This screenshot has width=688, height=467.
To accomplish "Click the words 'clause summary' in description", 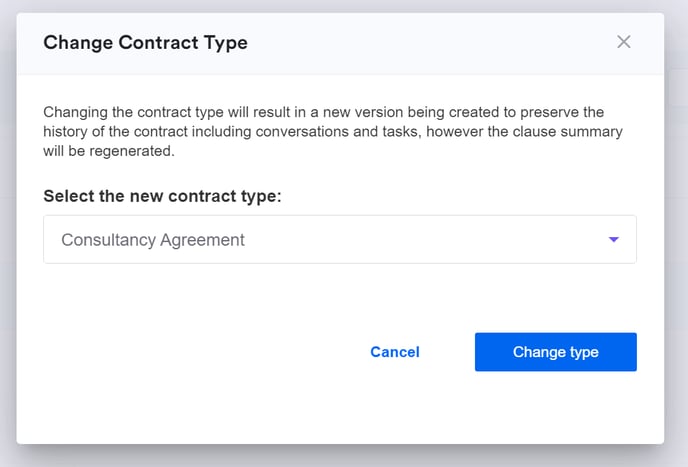I will pos(574,132).
